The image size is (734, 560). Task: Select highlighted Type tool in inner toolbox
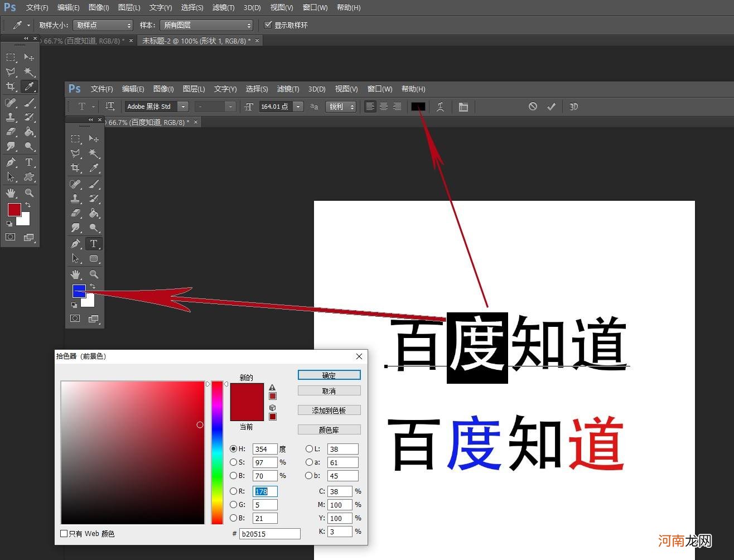[x=94, y=244]
